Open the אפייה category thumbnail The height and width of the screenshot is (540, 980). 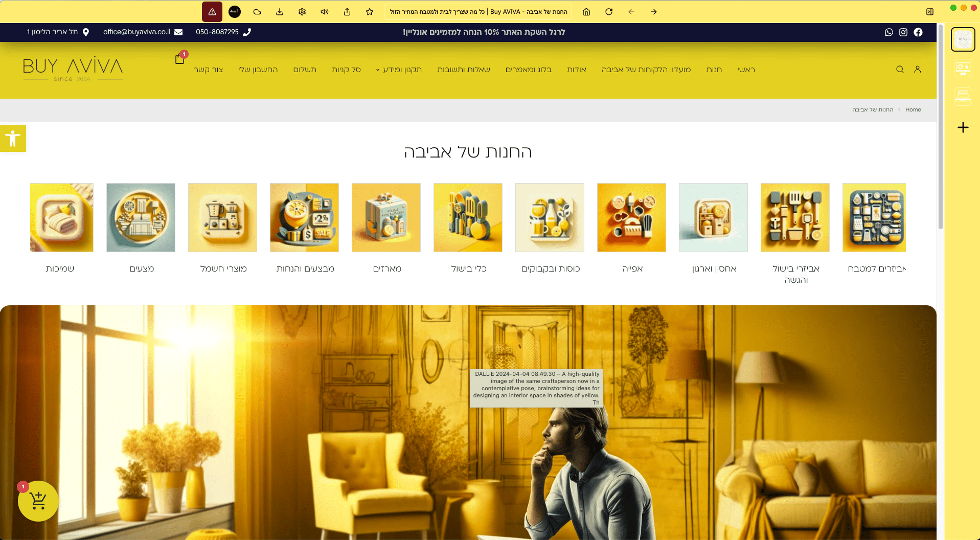point(631,218)
